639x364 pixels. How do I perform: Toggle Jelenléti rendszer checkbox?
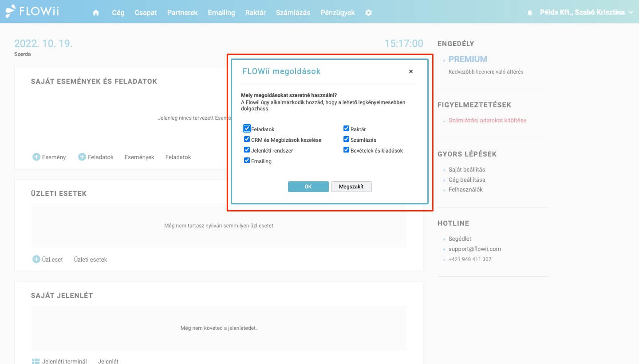point(247,150)
